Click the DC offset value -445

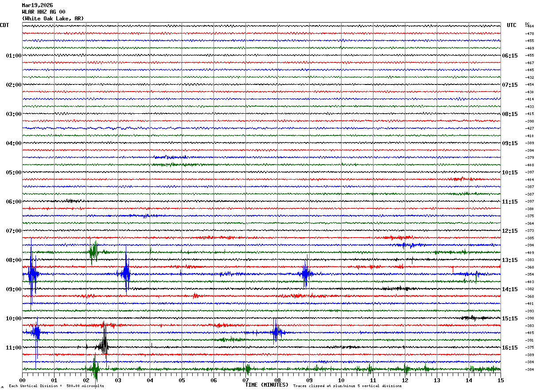click(x=529, y=70)
